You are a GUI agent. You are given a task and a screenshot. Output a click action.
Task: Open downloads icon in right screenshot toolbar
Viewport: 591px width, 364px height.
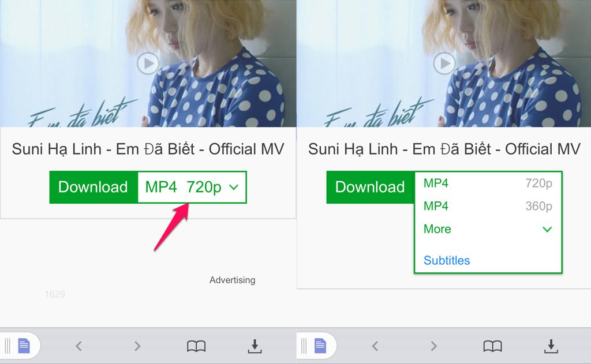coord(551,346)
